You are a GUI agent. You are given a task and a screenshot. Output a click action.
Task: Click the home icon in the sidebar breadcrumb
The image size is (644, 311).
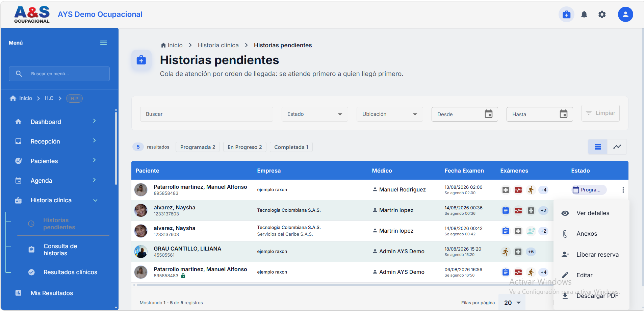coord(13,98)
